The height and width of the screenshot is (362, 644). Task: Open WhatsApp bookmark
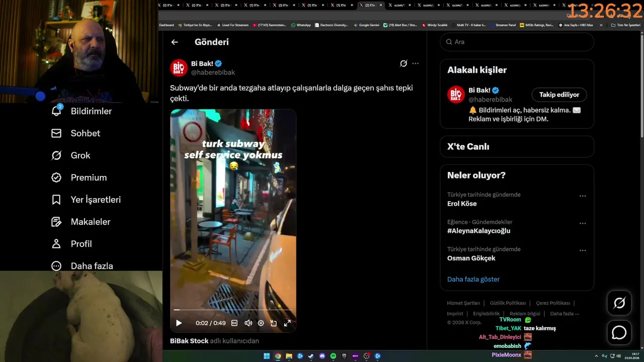(x=301, y=25)
